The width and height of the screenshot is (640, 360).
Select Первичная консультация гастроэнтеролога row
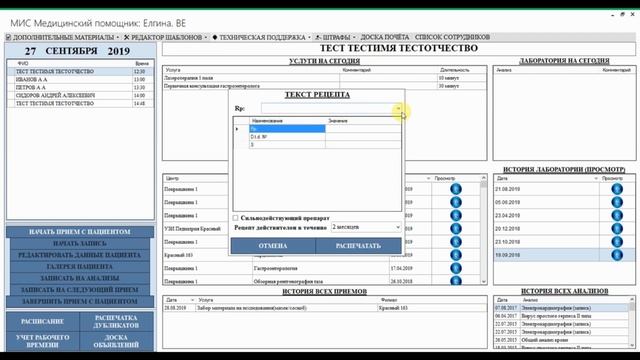coord(325,86)
